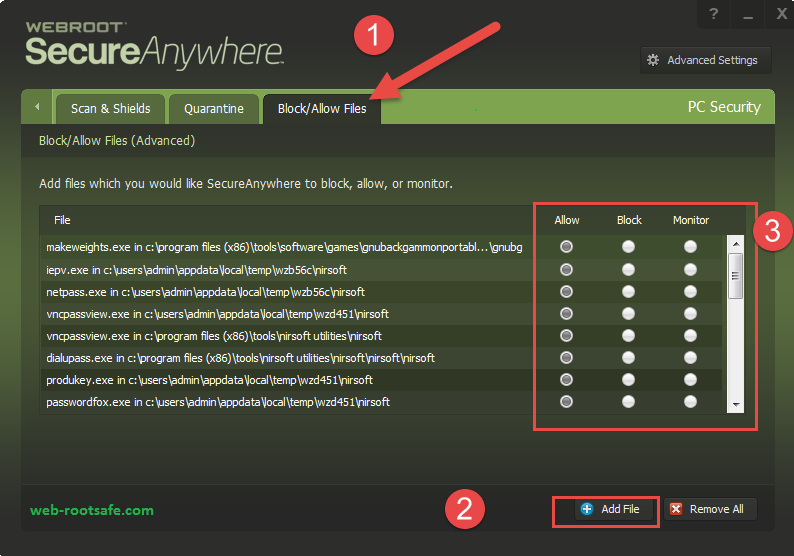This screenshot has width=794, height=556.
Task: Set iepv.exe to Block
Action: [x=628, y=269]
